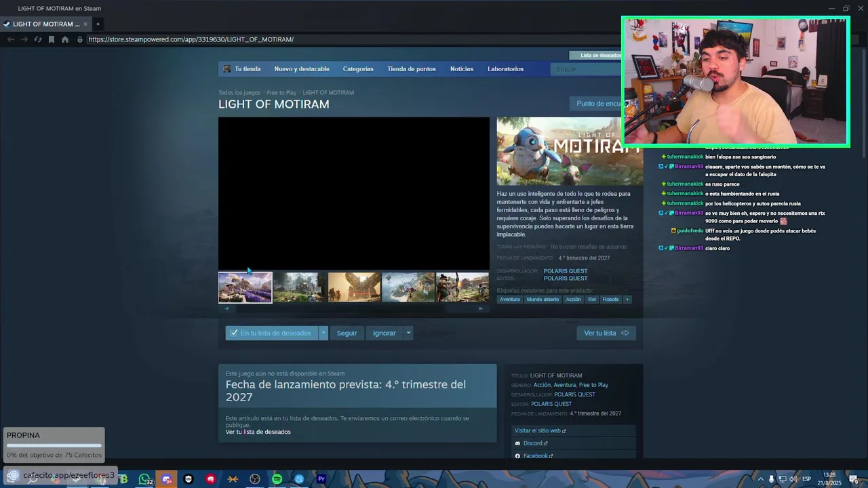The image size is (868, 488).
Task: Click the browser back arrow
Action: (11, 39)
